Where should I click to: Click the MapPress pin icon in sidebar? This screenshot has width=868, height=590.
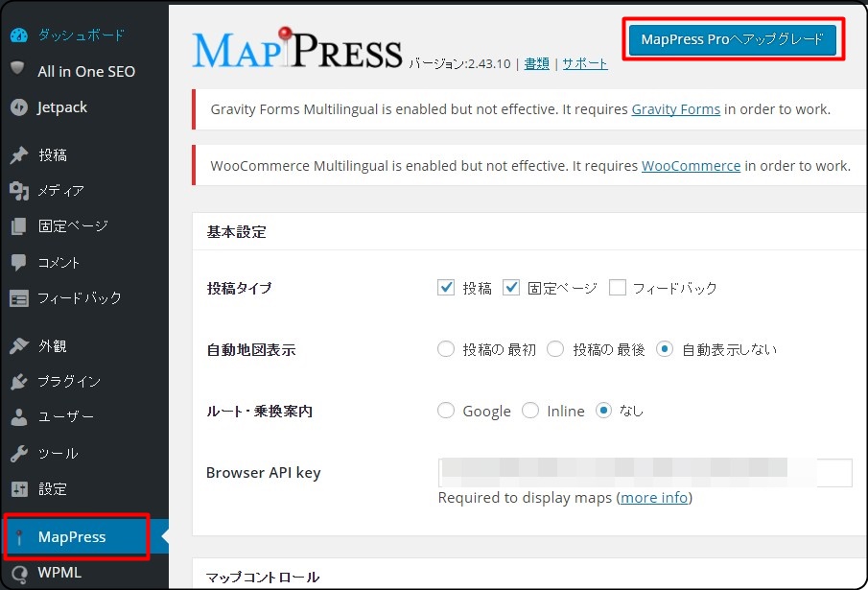[x=19, y=537]
